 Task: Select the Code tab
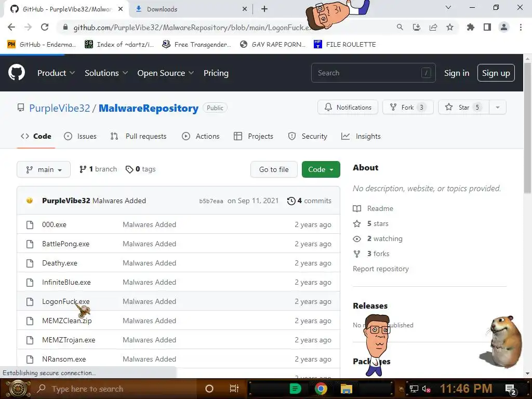point(36,137)
